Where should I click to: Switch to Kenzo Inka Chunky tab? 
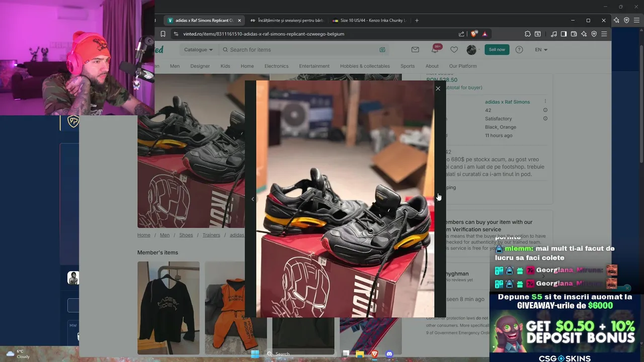(369, 21)
